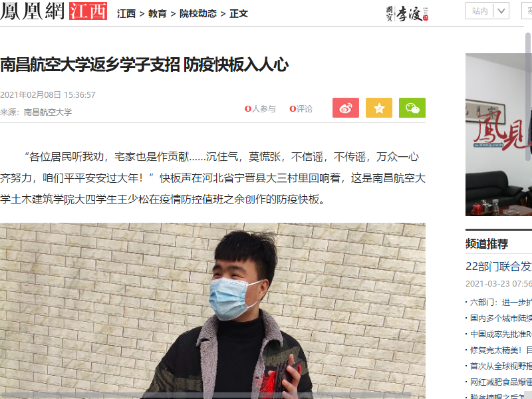
Task: Click the sidebar 鳳見 video thumbnail
Action: [x=499, y=134]
